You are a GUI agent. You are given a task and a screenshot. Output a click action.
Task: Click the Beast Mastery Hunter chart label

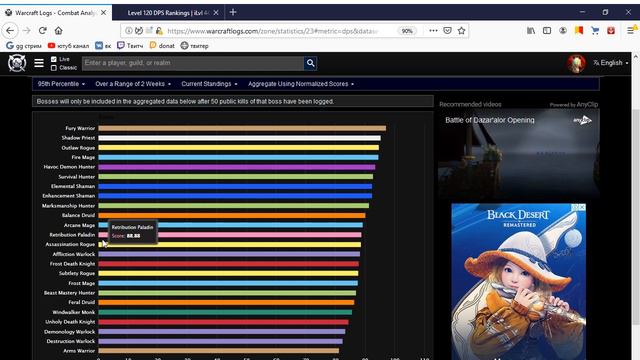pos(69,293)
